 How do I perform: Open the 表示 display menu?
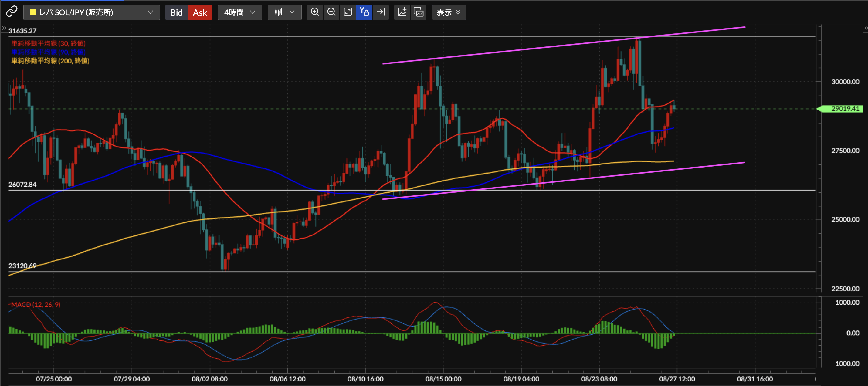[x=449, y=12]
